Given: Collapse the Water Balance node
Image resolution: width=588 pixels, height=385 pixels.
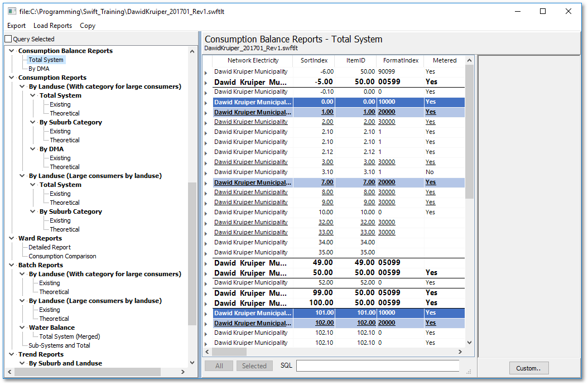Looking at the screenshot, I should point(22,328).
